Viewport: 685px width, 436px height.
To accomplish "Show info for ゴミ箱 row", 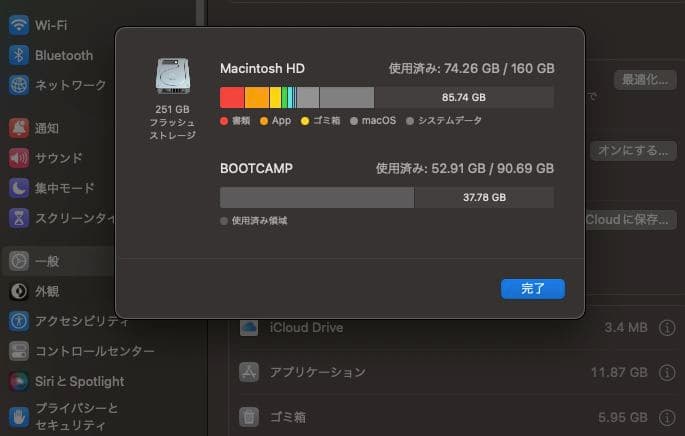I will pos(667,417).
